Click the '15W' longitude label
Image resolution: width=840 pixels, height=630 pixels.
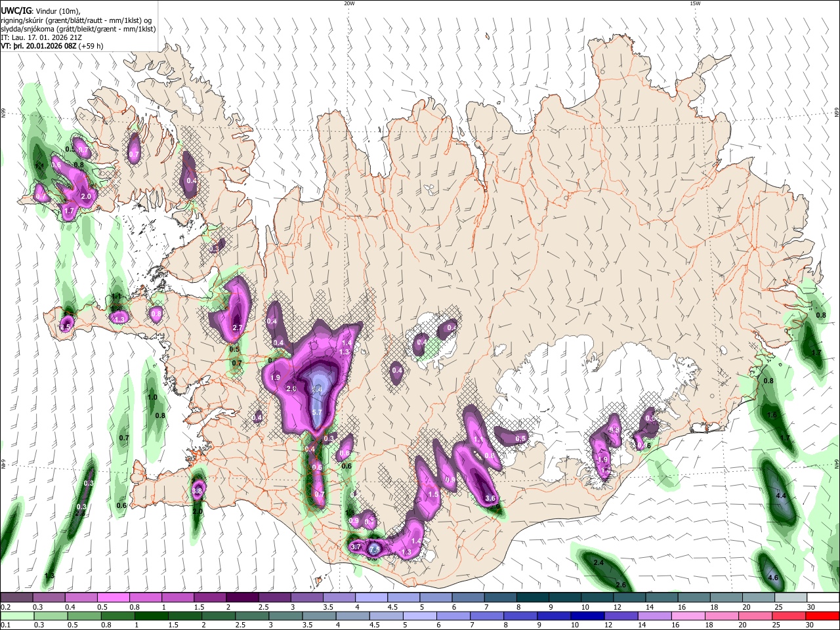point(695,3)
